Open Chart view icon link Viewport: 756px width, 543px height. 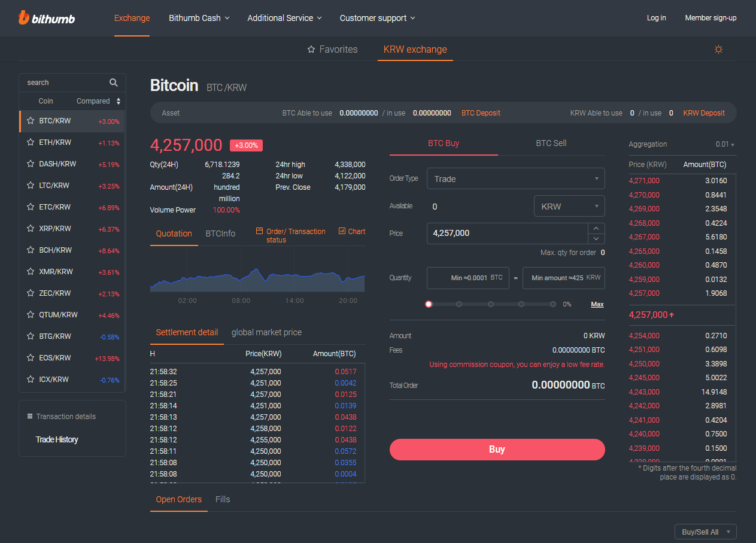click(x=352, y=231)
